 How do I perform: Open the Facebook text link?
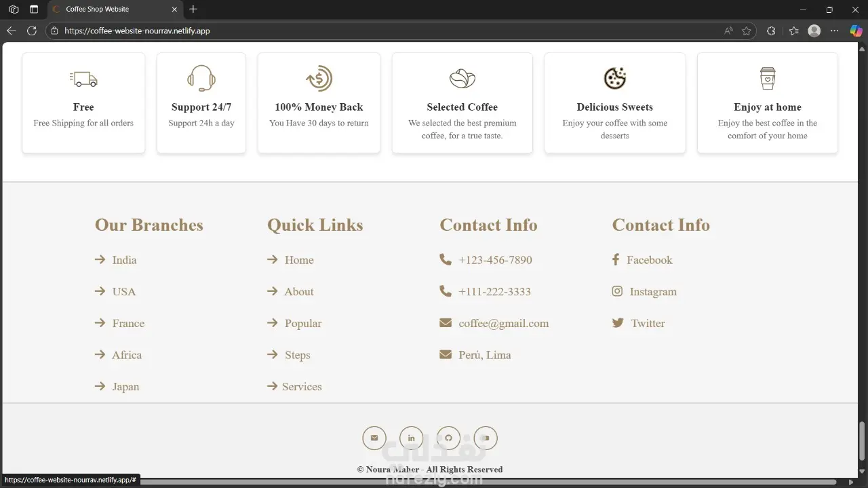coord(650,260)
